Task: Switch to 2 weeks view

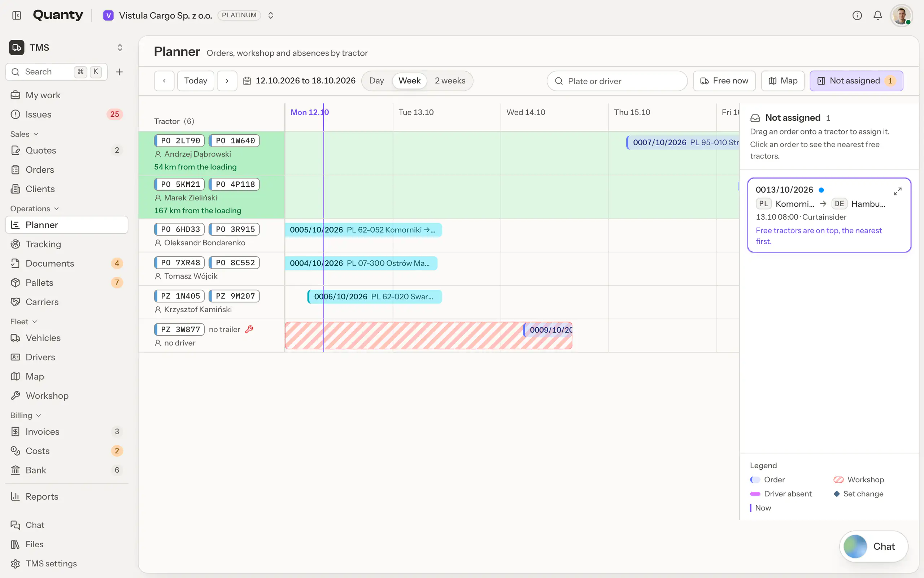Action: [x=450, y=81]
